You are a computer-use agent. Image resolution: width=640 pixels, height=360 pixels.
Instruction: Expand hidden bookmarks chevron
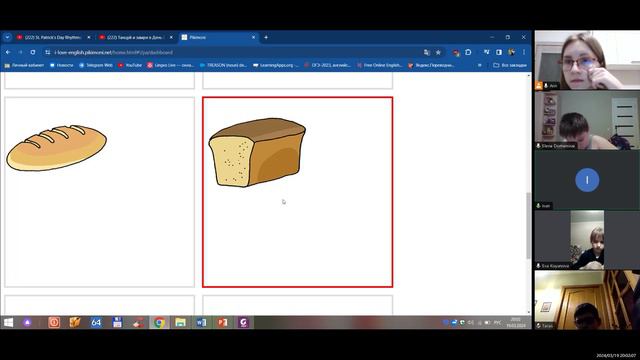(480, 65)
